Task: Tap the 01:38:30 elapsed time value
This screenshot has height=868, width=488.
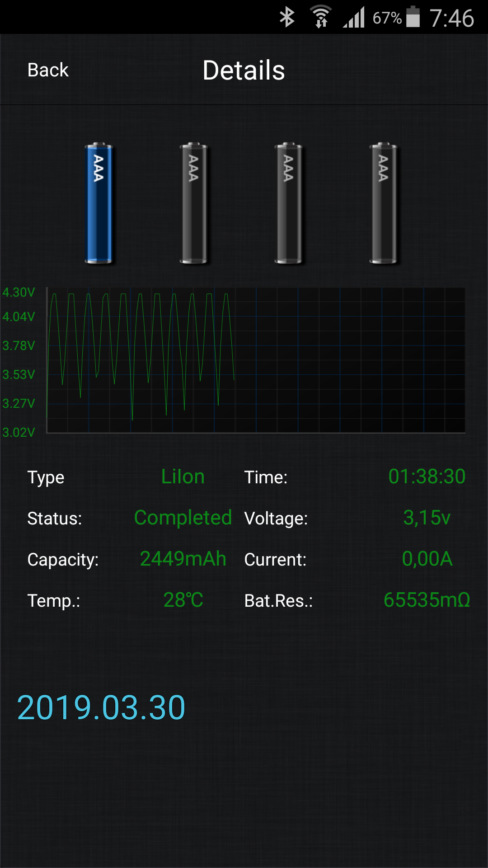Action: (427, 476)
